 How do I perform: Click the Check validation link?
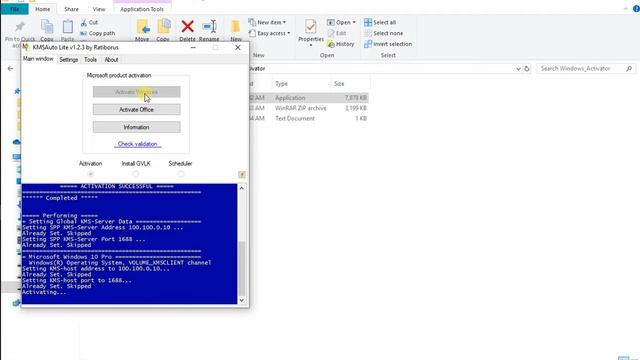point(138,144)
